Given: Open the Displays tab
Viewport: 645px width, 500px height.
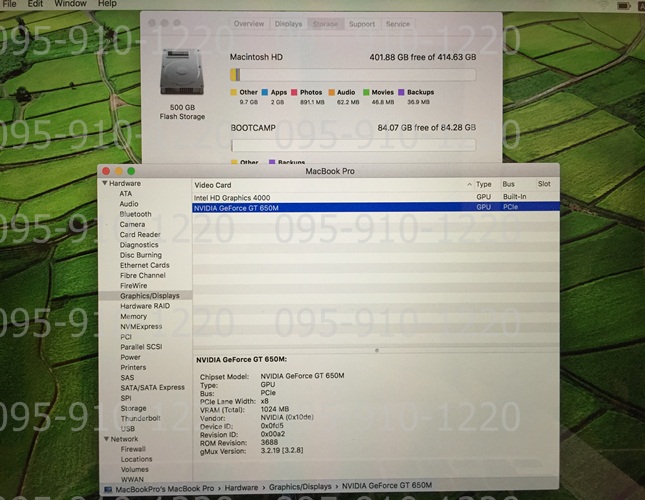Looking at the screenshot, I should click(288, 23).
